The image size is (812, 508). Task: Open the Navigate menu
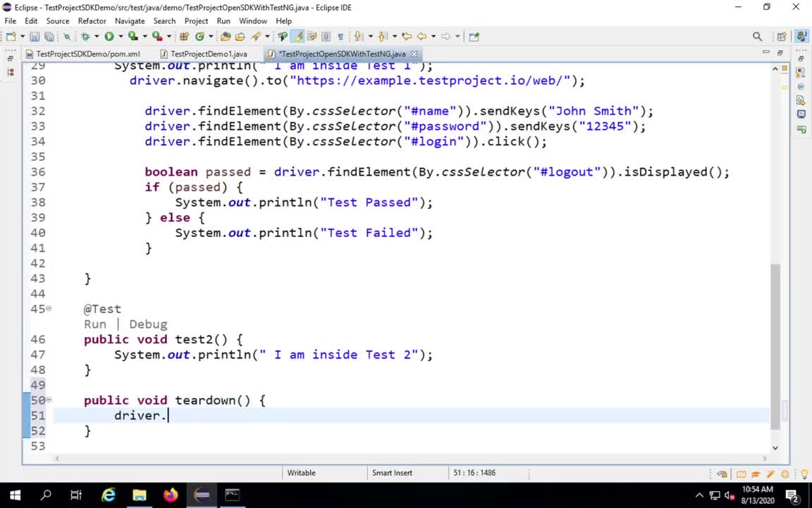pos(130,20)
